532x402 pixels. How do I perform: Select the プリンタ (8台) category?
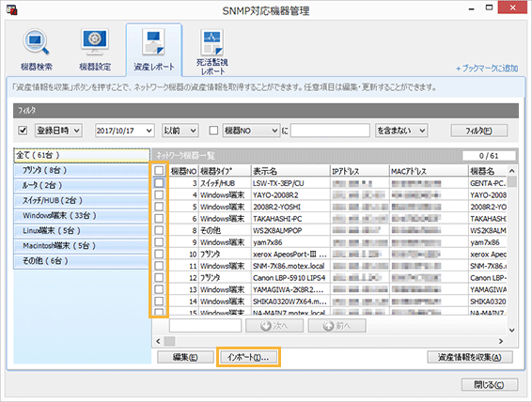pyautogui.click(x=82, y=171)
